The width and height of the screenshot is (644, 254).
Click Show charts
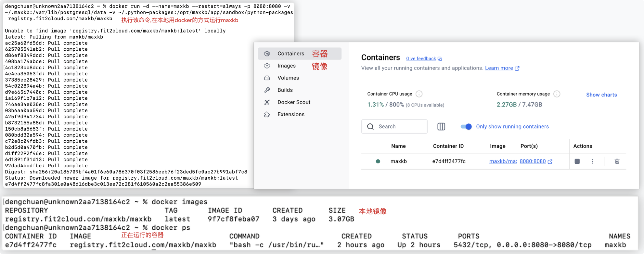tap(601, 95)
